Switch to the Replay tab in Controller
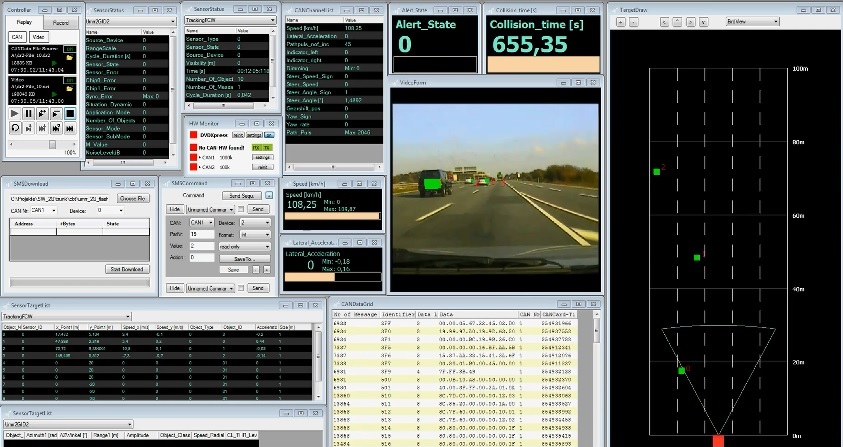The width and height of the screenshot is (843, 447). [24, 23]
